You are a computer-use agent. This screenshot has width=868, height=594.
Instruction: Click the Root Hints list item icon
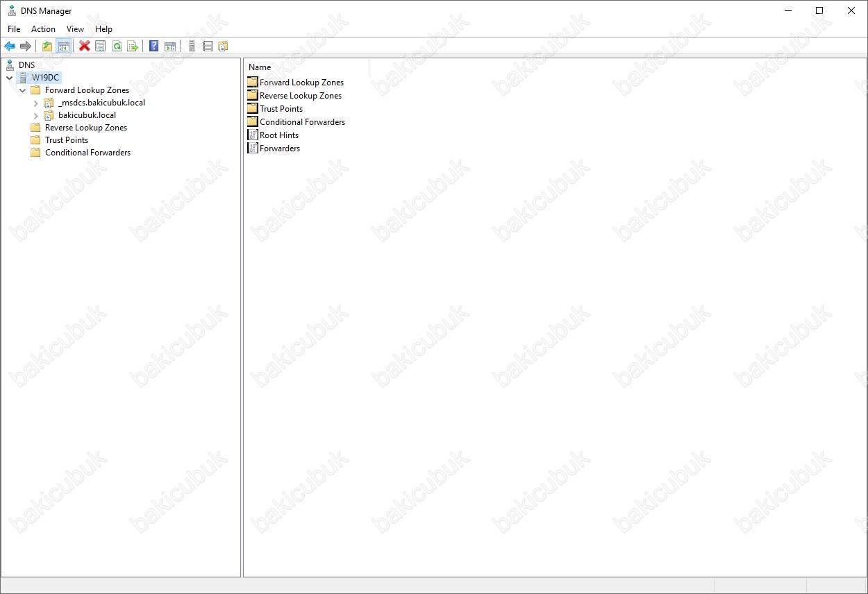click(253, 135)
